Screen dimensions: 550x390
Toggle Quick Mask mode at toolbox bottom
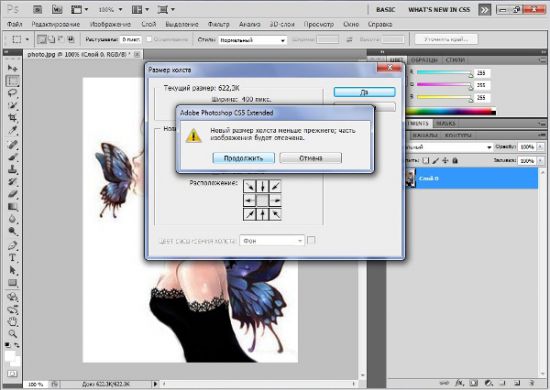(12, 374)
